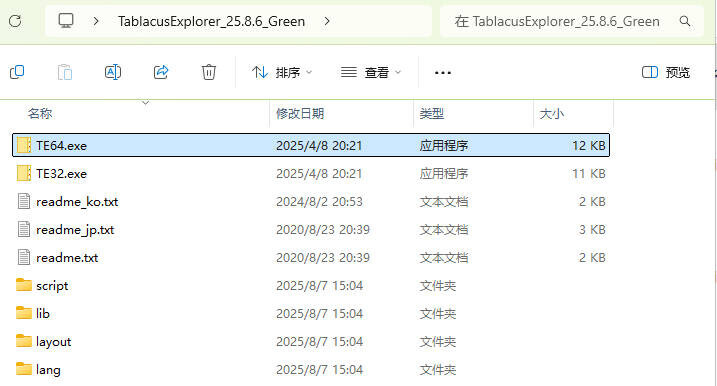Open the three-dots more options menu

443,73
